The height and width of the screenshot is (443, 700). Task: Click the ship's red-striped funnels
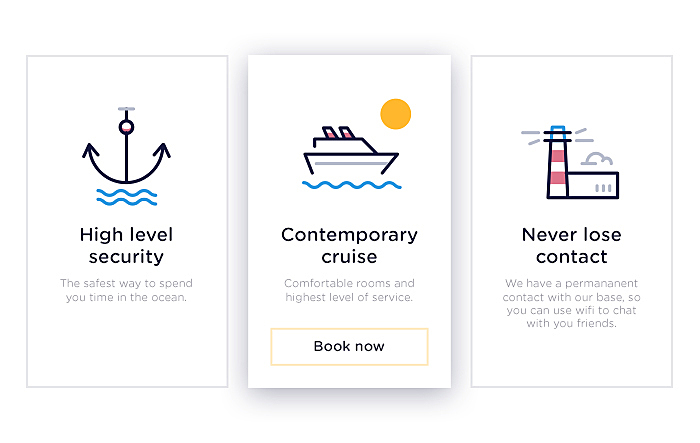(x=339, y=133)
